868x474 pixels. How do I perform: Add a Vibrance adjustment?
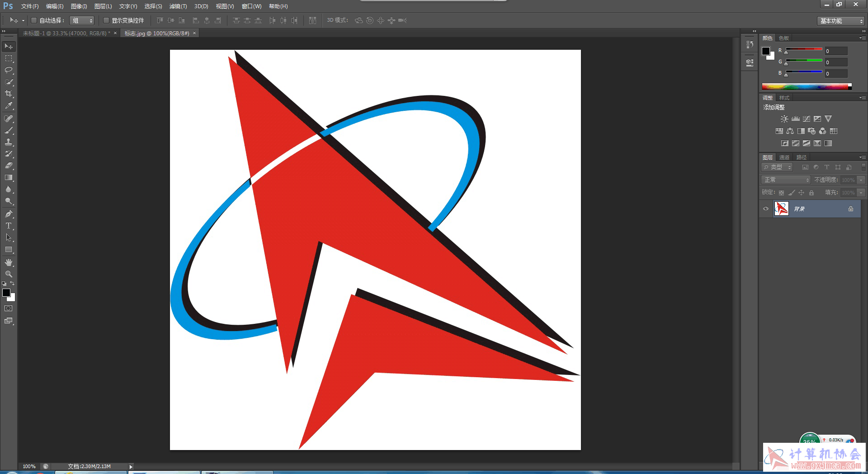pyautogui.click(x=828, y=118)
